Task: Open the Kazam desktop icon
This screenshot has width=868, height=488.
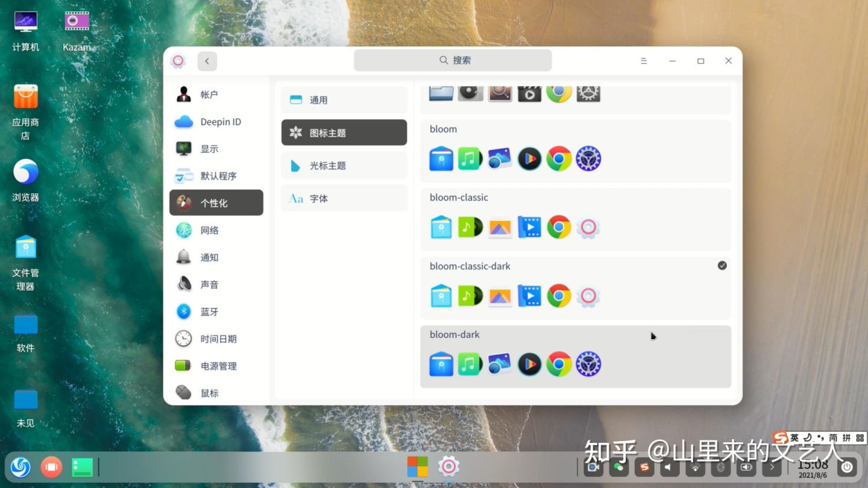Action: click(77, 30)
